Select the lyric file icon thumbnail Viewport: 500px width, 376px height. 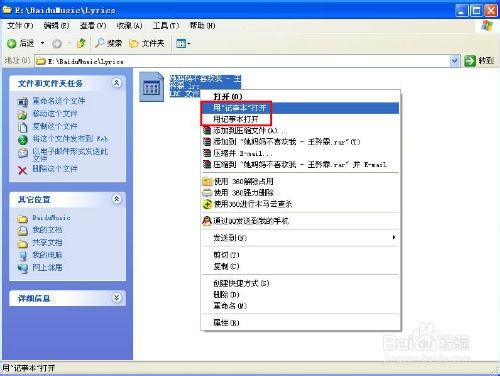[152, 87]
